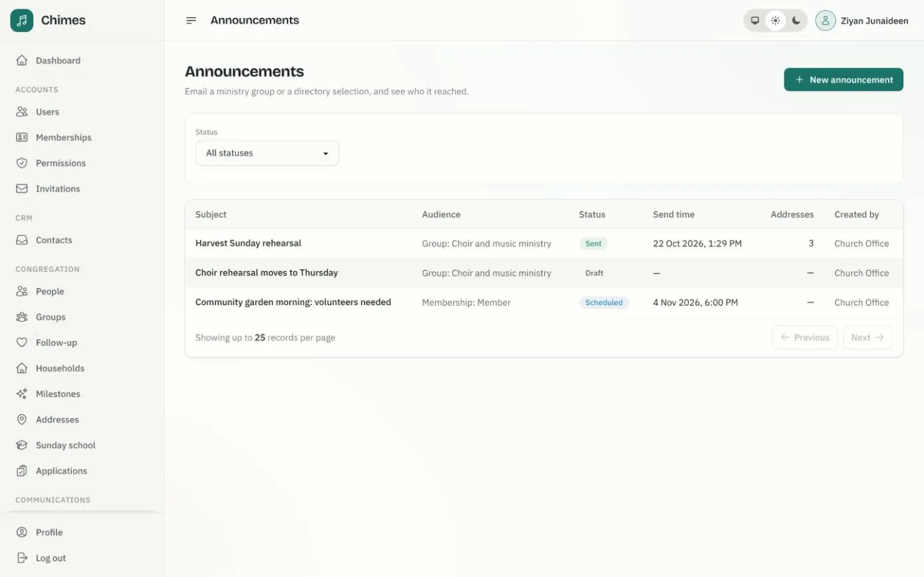The image size is (924, 577).
Task: Click the Created by column header
Action: tap(857, 215)
